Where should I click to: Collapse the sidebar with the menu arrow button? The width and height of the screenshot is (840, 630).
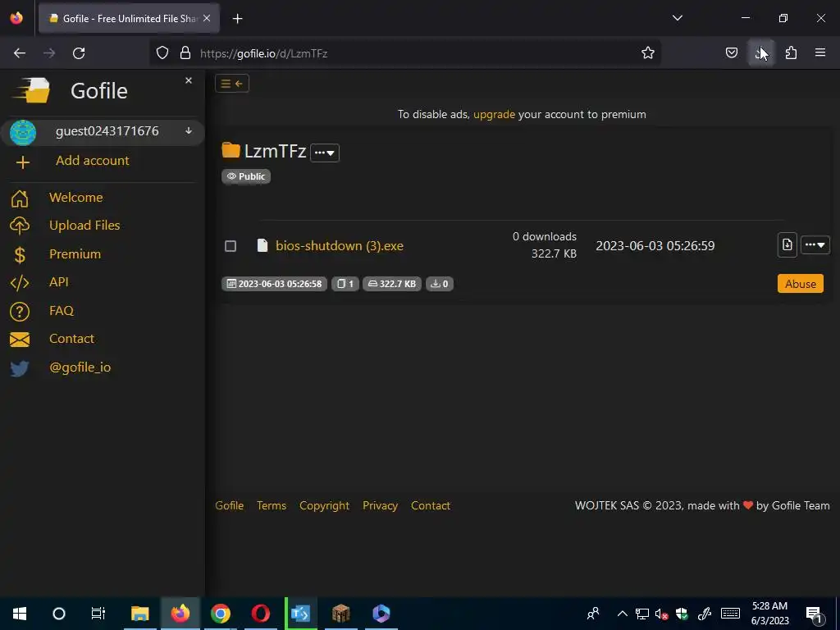[232, 84]
